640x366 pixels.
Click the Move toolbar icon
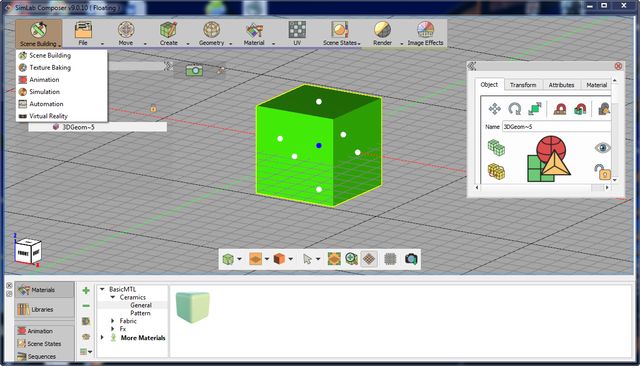click(126, 30)
